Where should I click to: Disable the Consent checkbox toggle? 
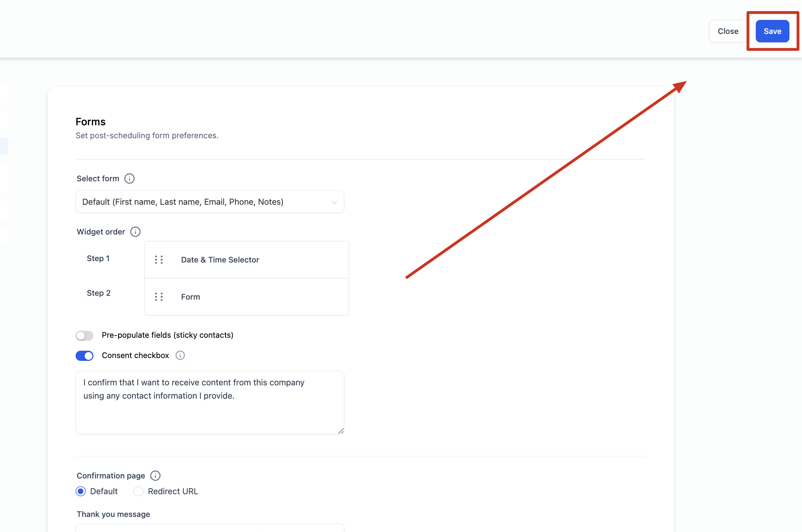click(x=84, y=356)
